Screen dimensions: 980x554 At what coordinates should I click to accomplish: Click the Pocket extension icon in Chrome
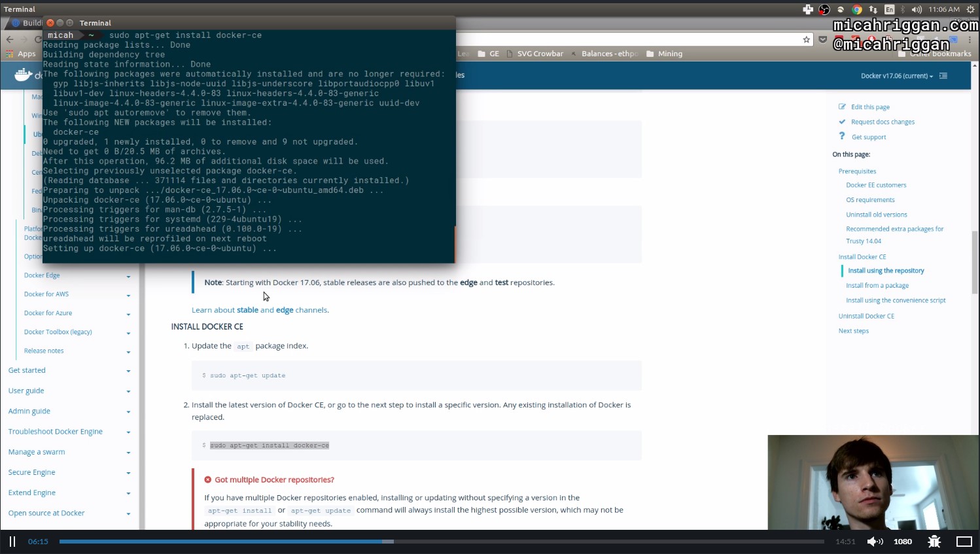pyautogui.click(x=823, y=39)
